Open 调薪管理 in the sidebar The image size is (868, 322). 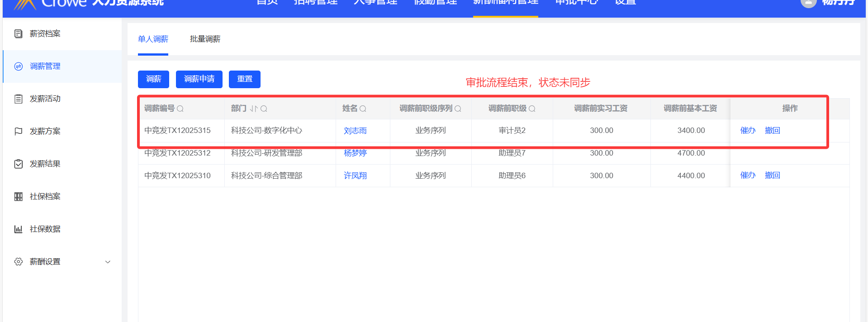tap(45, 66)
